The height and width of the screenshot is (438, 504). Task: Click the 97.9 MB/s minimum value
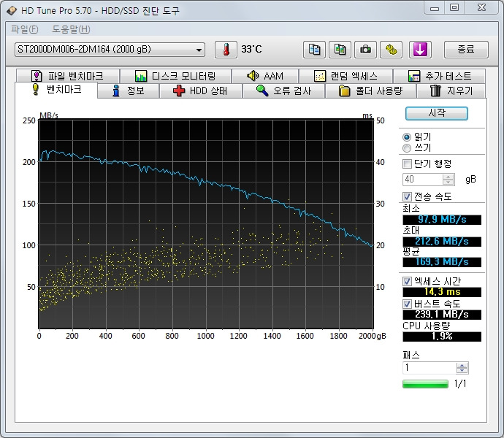tap(442, 220)
